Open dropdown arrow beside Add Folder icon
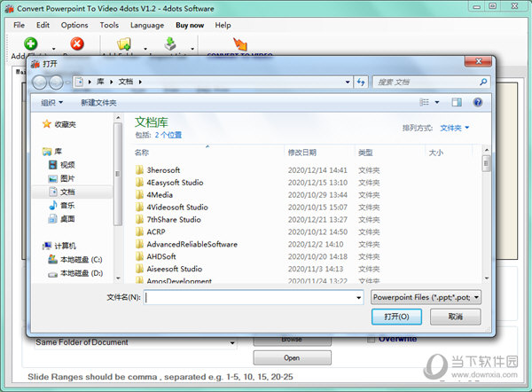The image size is (532, 392). pos(145,49)
